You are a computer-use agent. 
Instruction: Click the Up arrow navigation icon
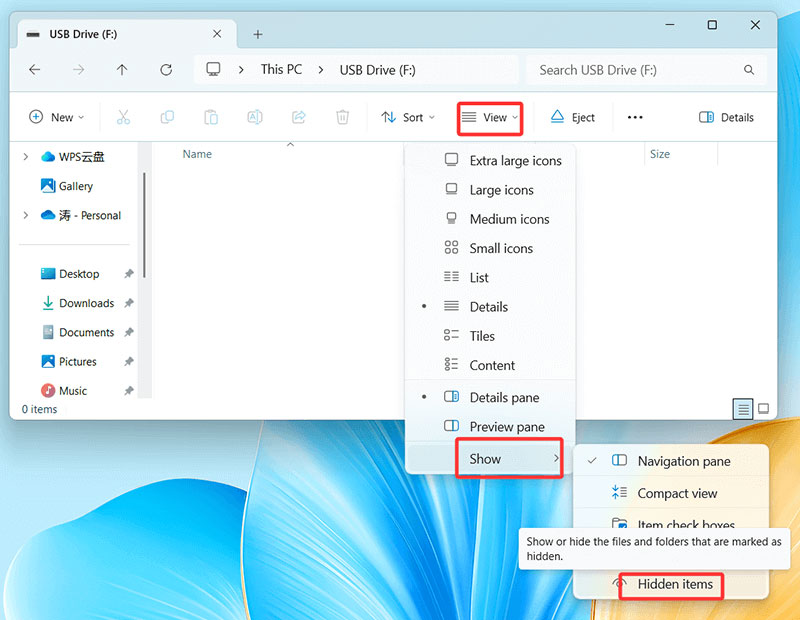[x=122, y=70]
